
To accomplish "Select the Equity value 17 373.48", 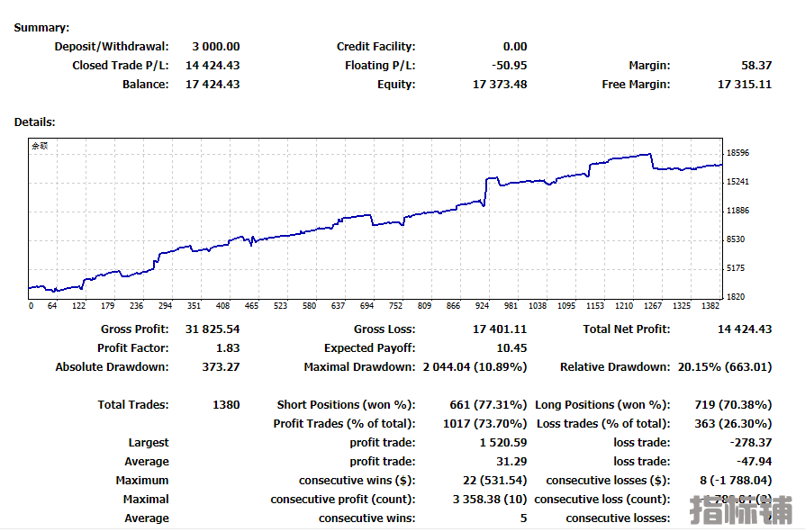I will click(500, 85).
